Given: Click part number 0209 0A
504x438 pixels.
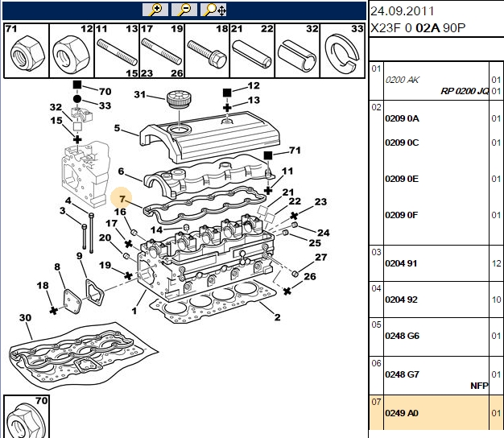Looking at the screenshot, I should 402,118.
